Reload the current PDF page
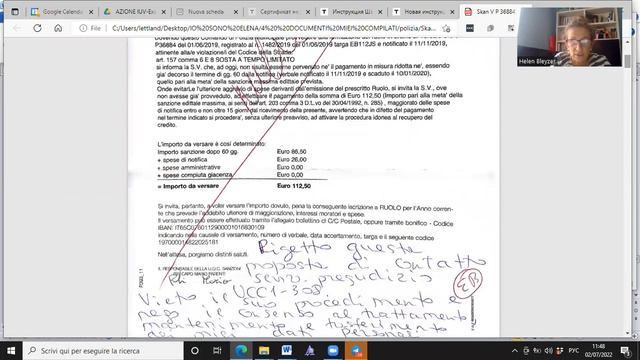The image size is (640, 360). click(38, 28)
